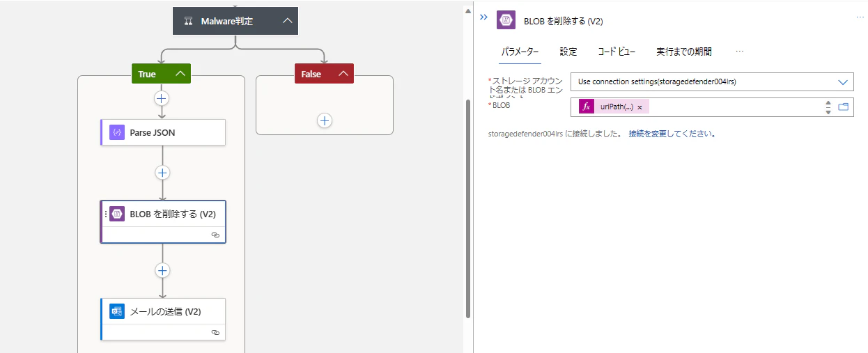The width and height of the screenshot is (868, 353).
Task: Select the False branch label
Action: click(x=311, y=74)
